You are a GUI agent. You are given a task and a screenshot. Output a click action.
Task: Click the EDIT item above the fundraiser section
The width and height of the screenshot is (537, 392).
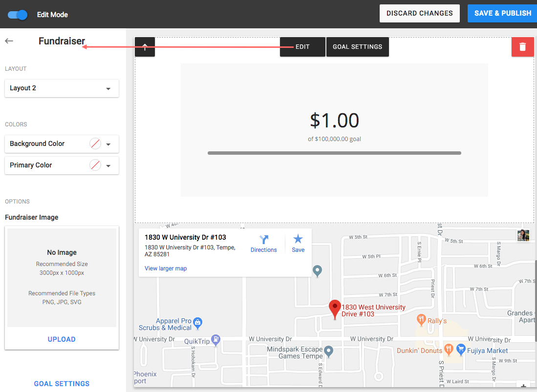302,46
